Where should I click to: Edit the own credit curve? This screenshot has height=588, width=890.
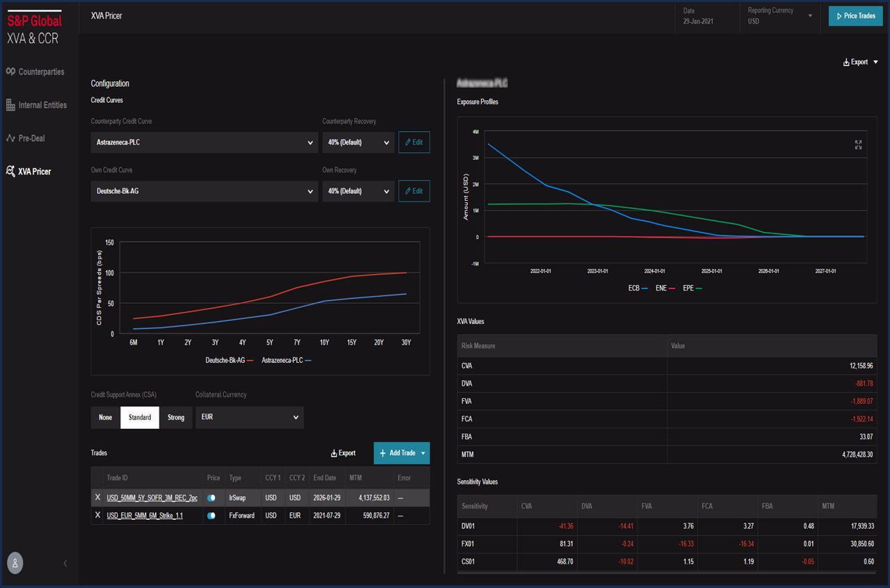(414, 191)
